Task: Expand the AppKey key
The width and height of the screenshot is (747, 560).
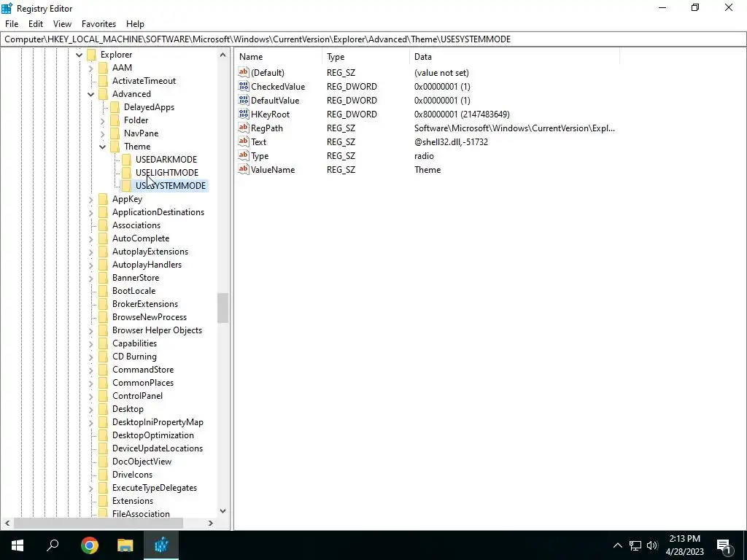Action: [x=91, y=199]
